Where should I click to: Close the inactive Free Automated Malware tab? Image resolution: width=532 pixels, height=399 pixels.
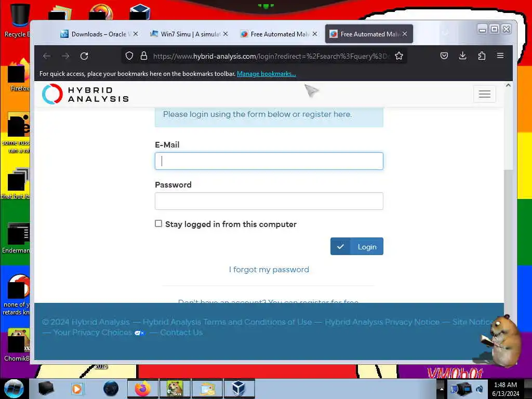[315, 34]
